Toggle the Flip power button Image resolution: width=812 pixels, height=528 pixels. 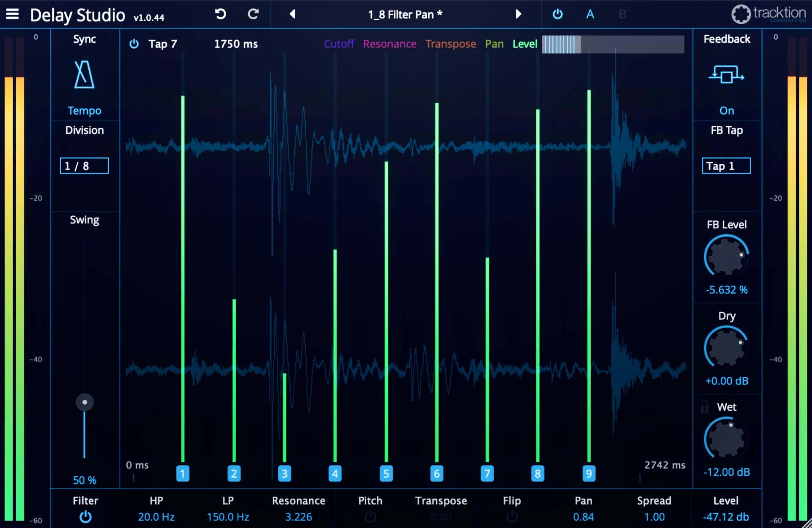[512, 517]
